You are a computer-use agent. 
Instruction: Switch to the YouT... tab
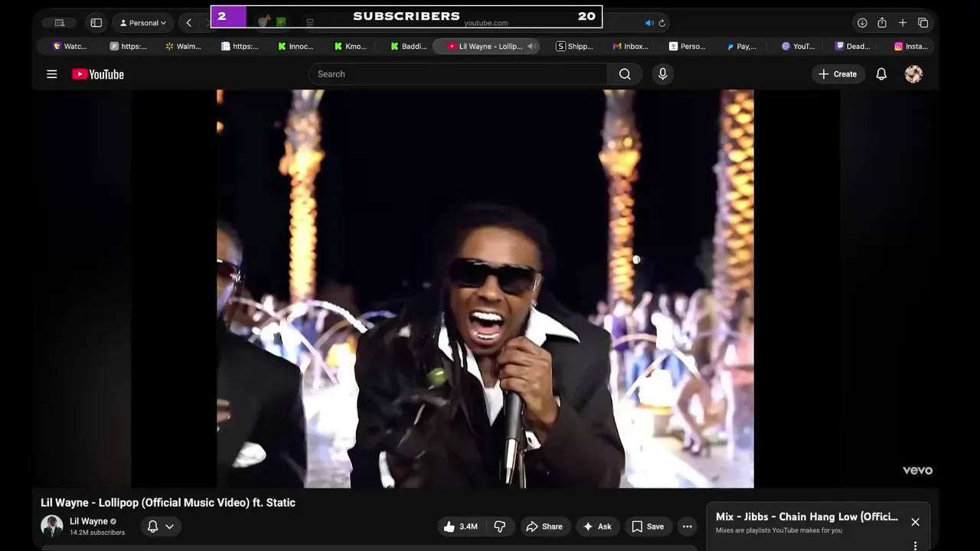[x=799, y=47]
